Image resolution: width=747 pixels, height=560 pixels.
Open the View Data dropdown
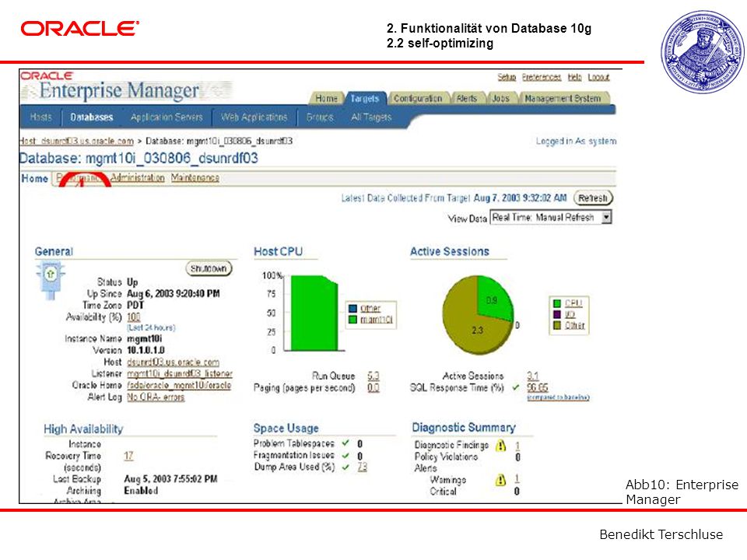point(551,218)
